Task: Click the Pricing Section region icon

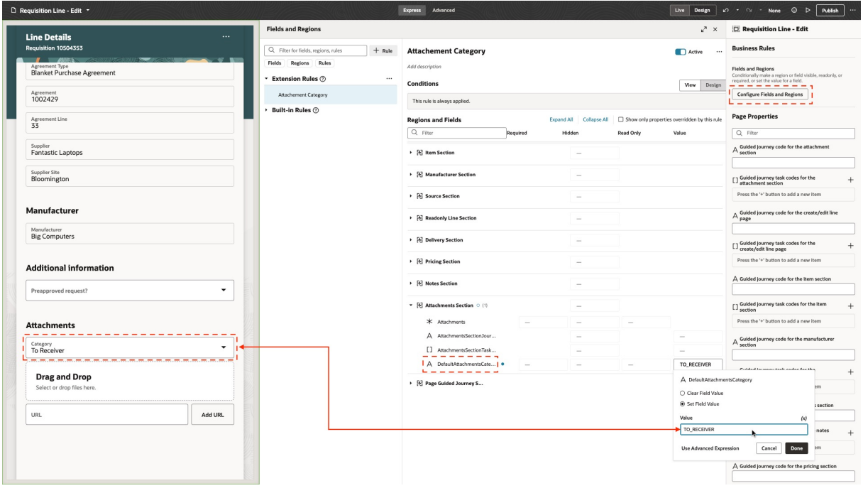Action: (419, 261)
